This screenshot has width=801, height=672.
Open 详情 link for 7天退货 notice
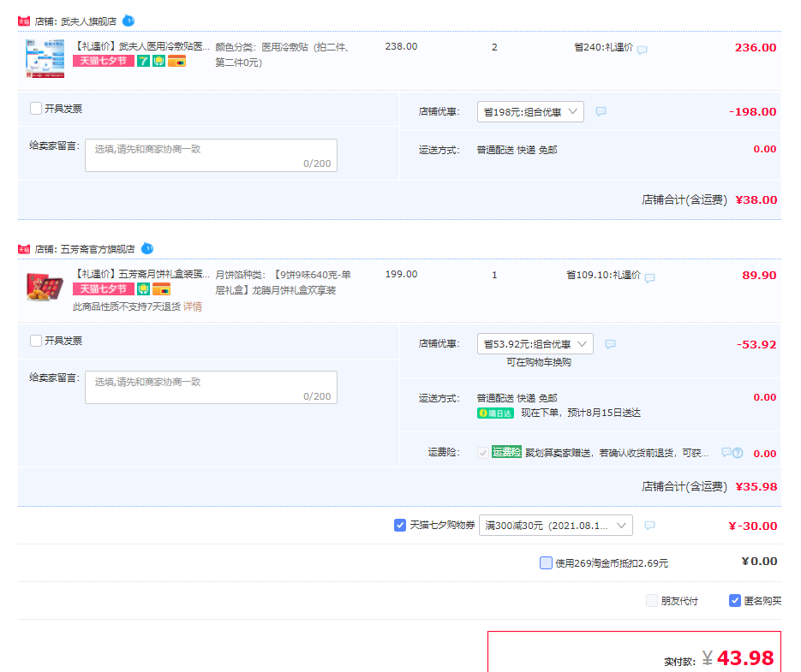coord(193,306)
